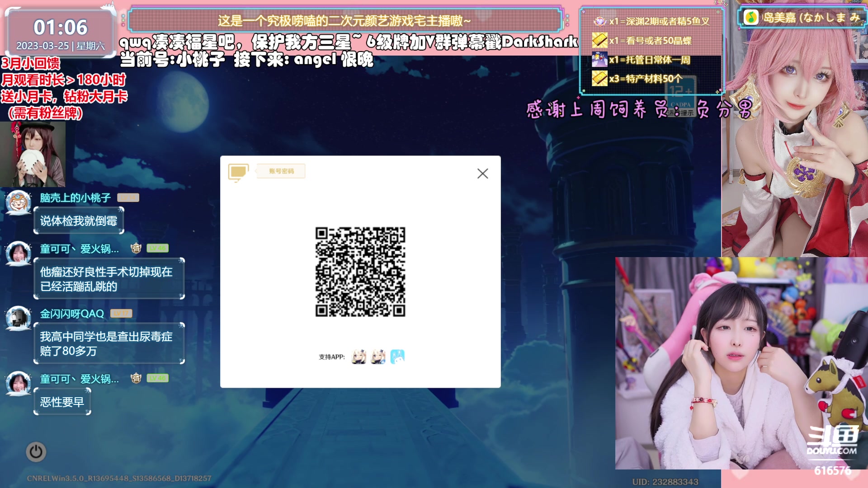
Task: Click avatar of 脑壳上的小桃子
Action: click(18, 203)
